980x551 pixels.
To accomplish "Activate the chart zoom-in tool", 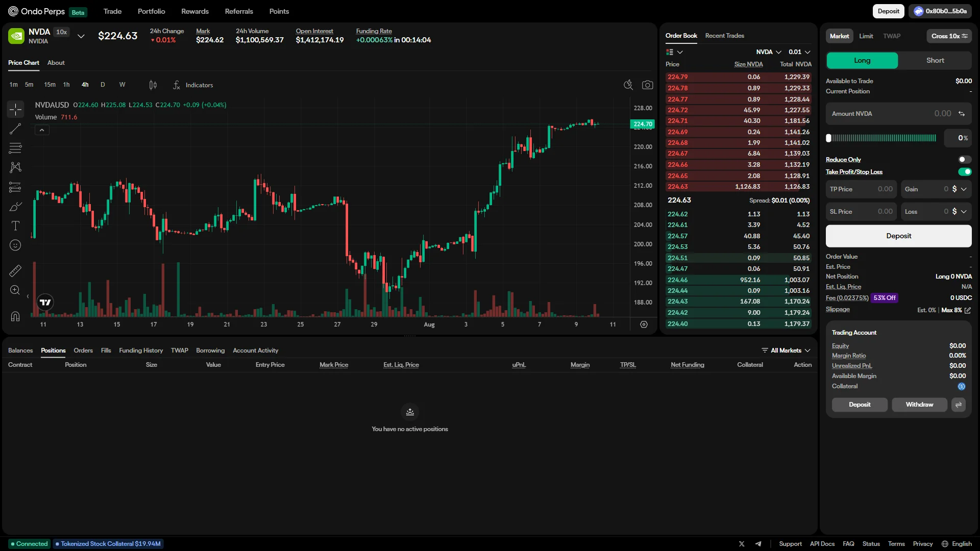I will [x=15, y=290].
